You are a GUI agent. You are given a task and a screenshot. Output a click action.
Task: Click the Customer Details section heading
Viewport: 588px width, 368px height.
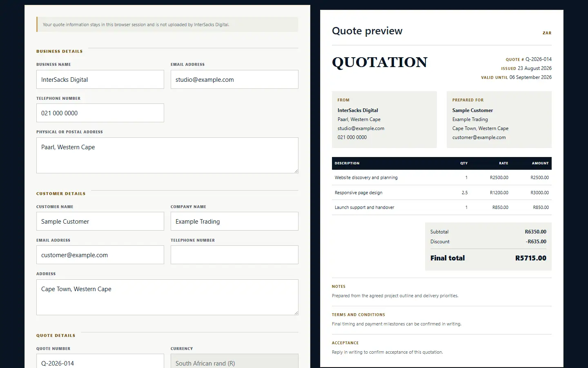coord(61,194)
